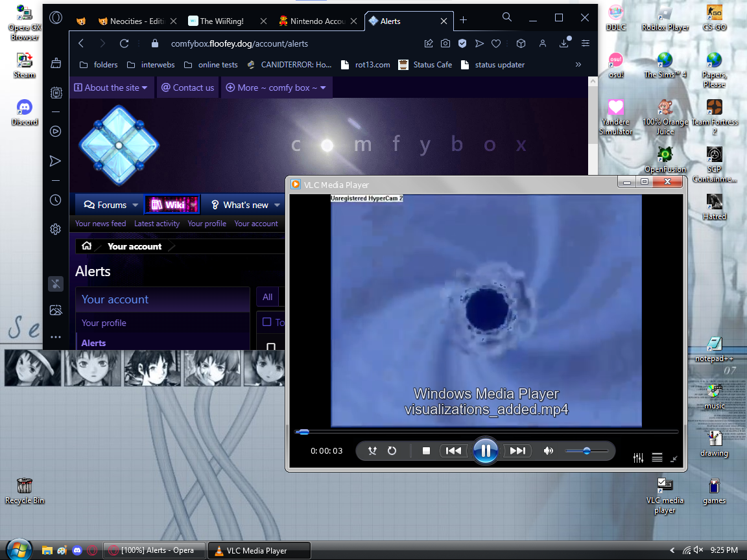The height and width of the screenshot is (560, 747).
Task: Open the interwebs bookmark folder
Action: tap(150, 65)
